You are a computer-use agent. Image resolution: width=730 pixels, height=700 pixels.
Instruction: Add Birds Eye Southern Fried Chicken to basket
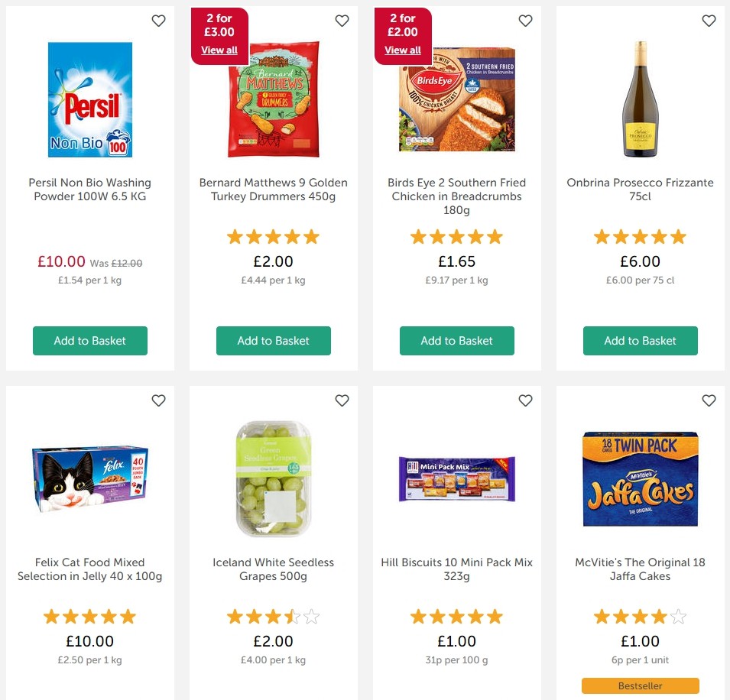(456, 341)
